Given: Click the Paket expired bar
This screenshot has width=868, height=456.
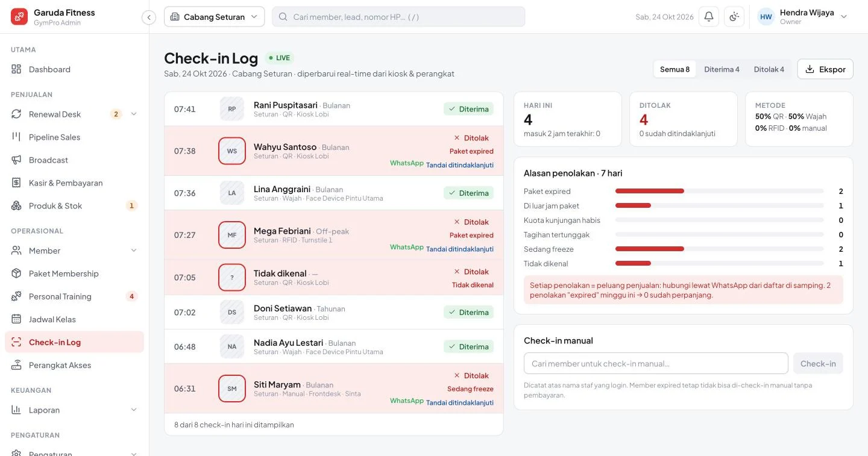Looking at the screenshot, I should [720, 191].
